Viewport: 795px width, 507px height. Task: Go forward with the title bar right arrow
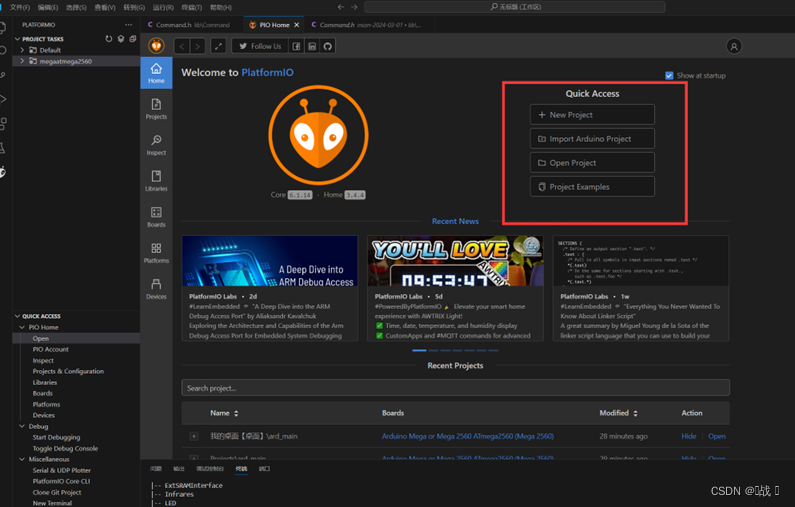(x=354, y=7)
